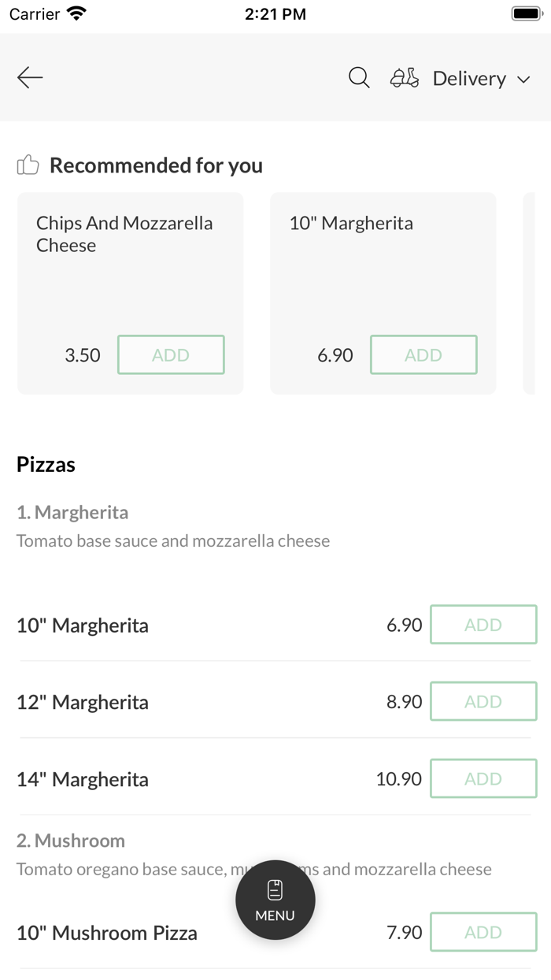551x980 pixels.
Task: Tap the menu booklet icon inside MENU button
Action: (x=275, y=888)
